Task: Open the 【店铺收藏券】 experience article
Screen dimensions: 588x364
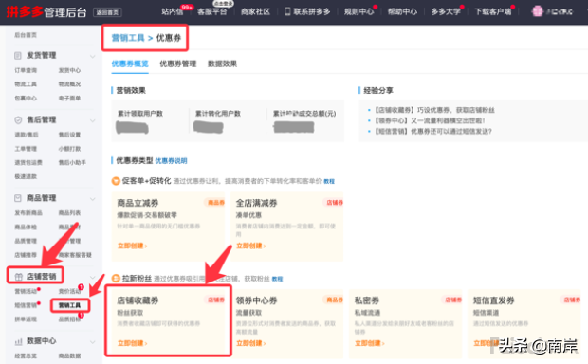Action: [434, 110]
